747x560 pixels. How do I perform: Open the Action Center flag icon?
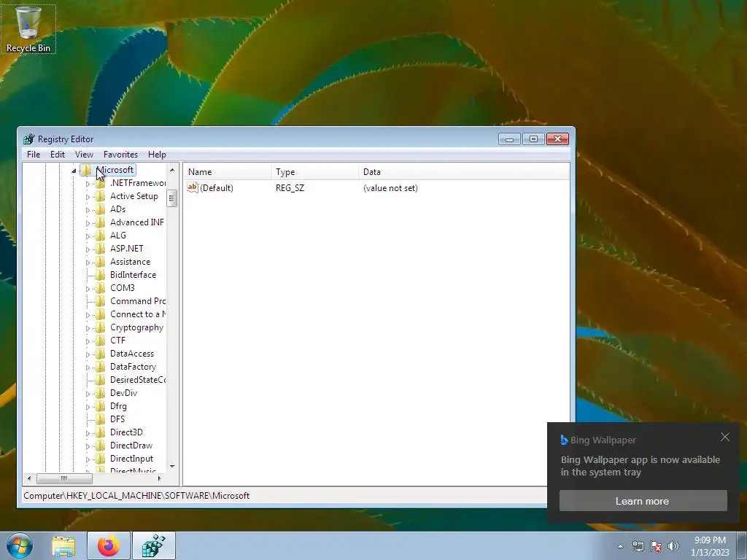point(656,547)
